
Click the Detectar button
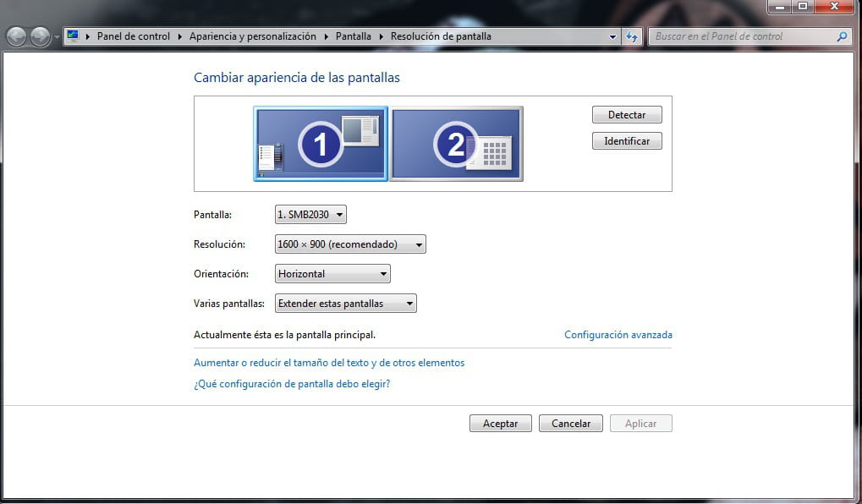point(627,115)
